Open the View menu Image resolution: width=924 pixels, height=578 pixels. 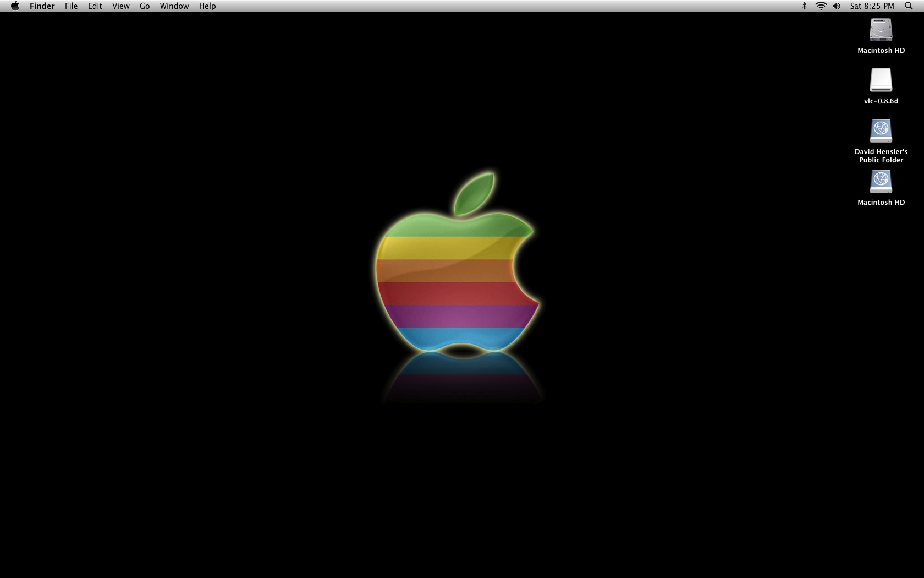tap(120, 6)
